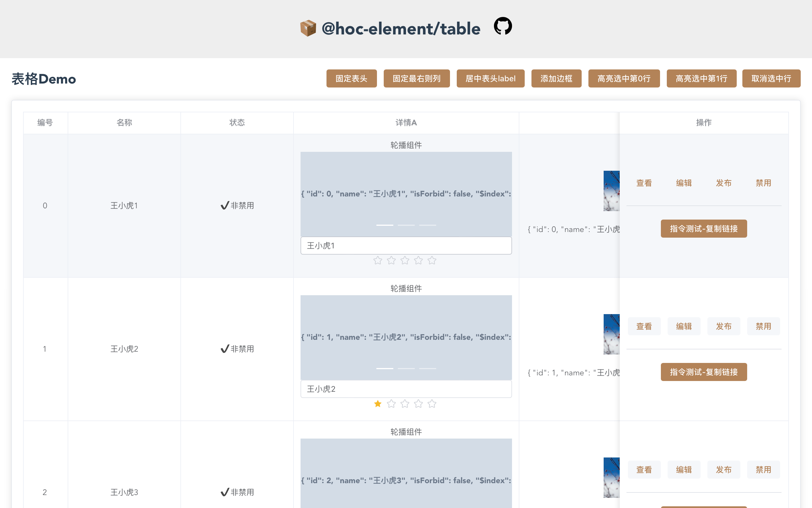Select second carousel indicator in row 1
The height and width of the screenshot is (508, 812).
(406, 368)
